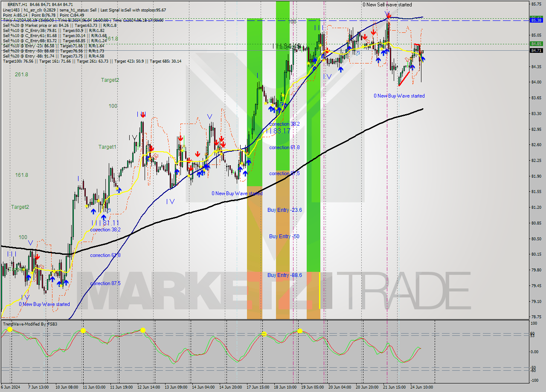This screenshot has height=392, width=546.
Task: Click the '7 Jun 13:00' time label
Action: click(x=38, y=387)
